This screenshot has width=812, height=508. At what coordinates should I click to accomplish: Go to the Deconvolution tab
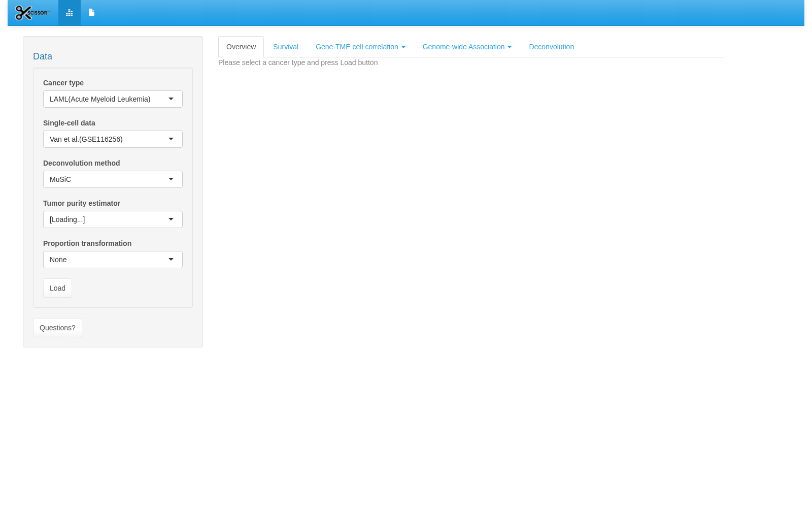(x=551, y=47)
